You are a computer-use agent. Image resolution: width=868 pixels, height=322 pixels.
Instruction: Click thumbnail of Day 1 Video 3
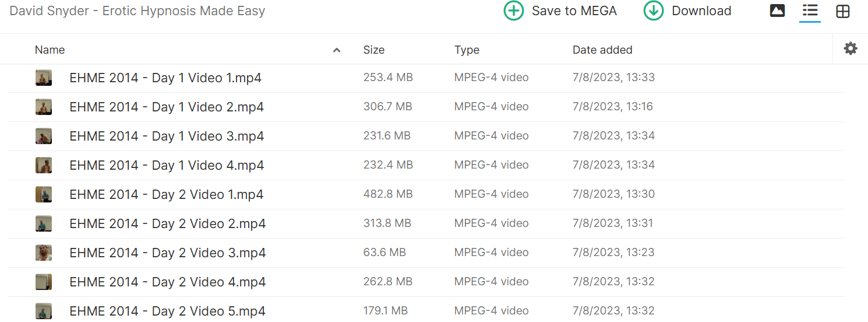click(44, 136)
